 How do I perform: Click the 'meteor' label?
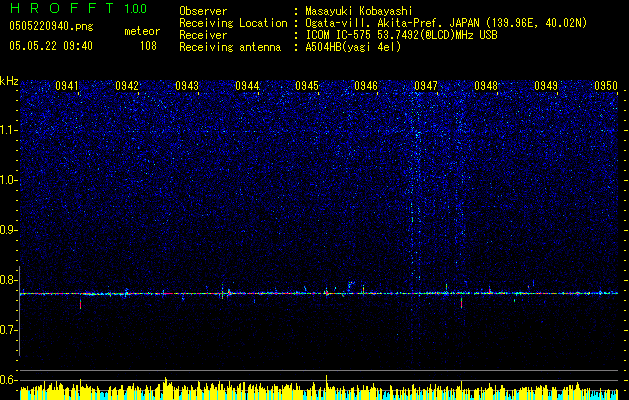click(142, 31)
